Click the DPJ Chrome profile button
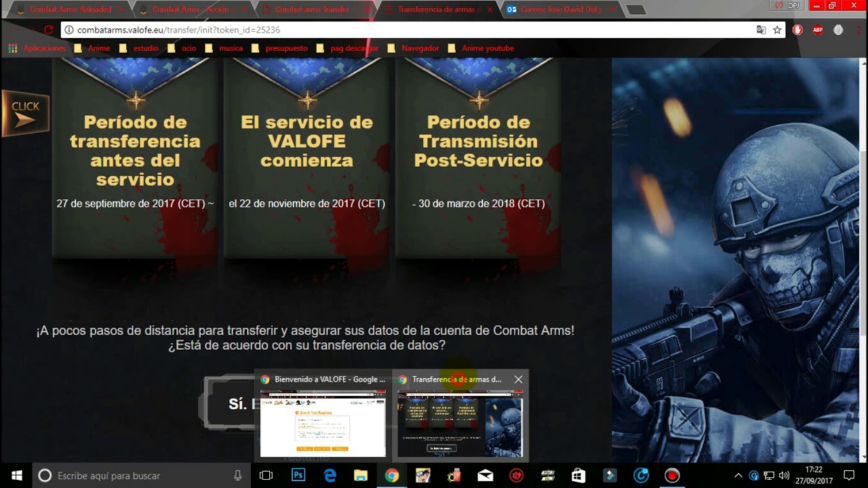Viewport: 868px width, 488px height. (787, 5)
